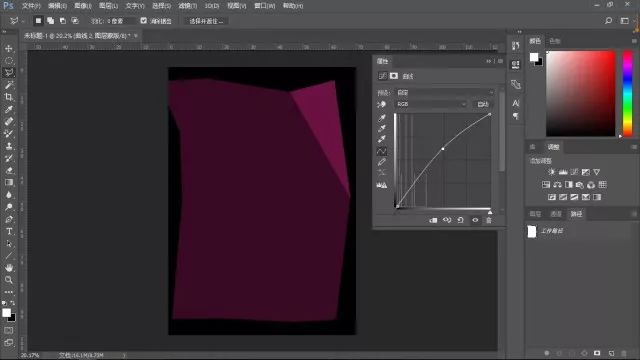View previous state button in Properties footer
Viewport: 640px width, 360px height.
(447, 220)
